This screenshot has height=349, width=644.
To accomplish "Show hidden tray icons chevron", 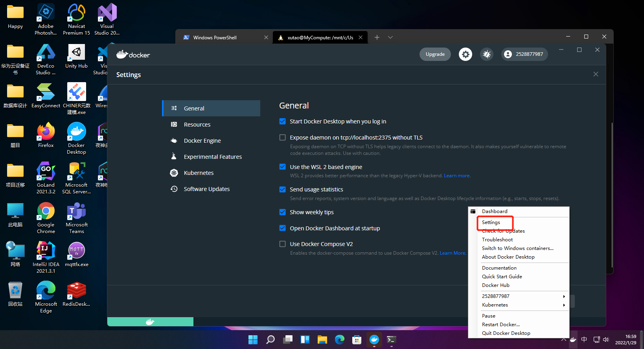I will tap(564, 340).
